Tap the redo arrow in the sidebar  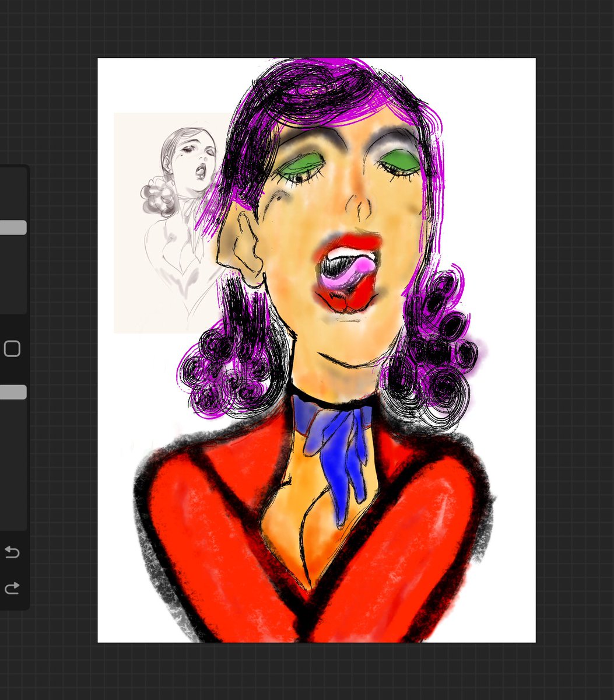click(x=12, y=587)
